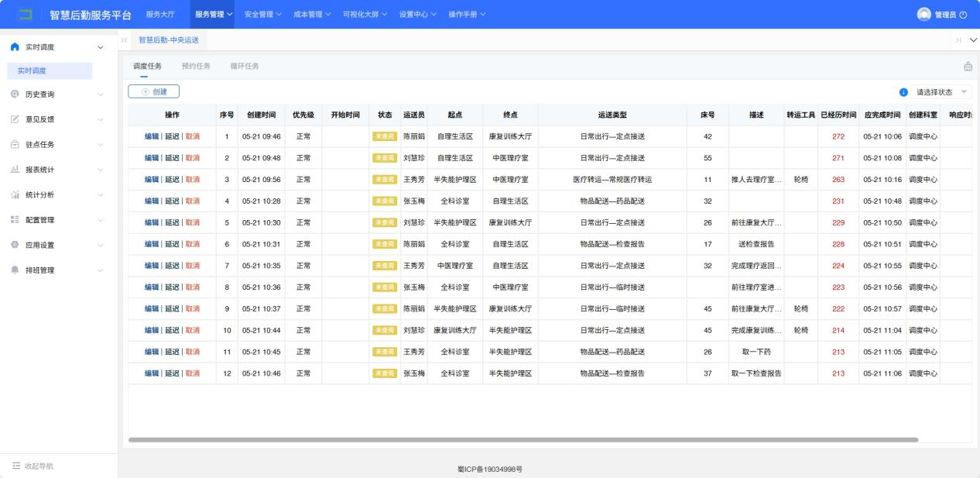
Task: Click the 排班管理 bell icon
Action: click(15, 270)
